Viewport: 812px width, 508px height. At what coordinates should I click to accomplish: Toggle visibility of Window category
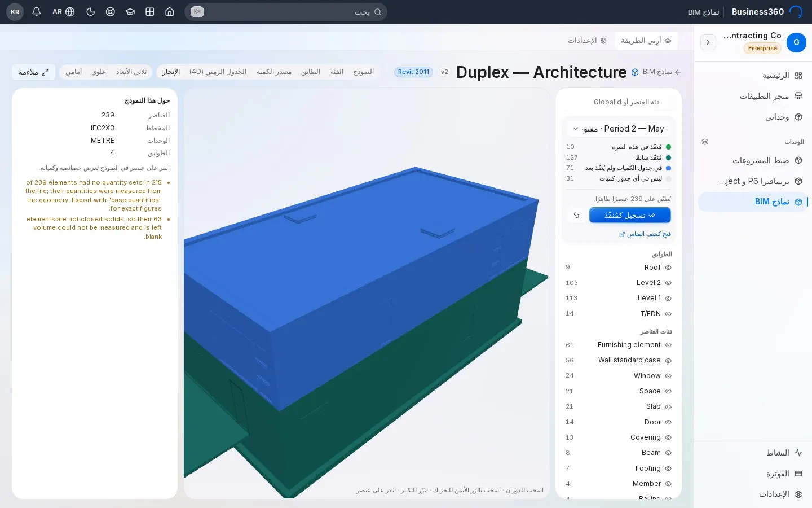pos(668,376)
